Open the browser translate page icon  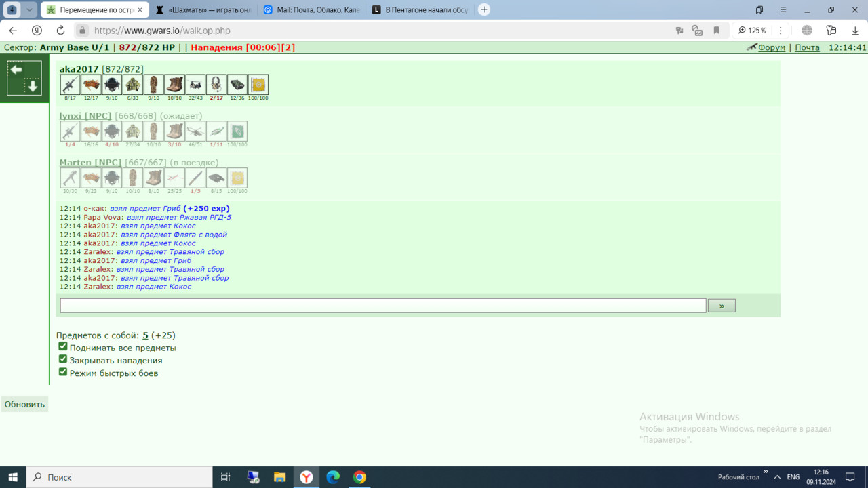click(679, 30)
